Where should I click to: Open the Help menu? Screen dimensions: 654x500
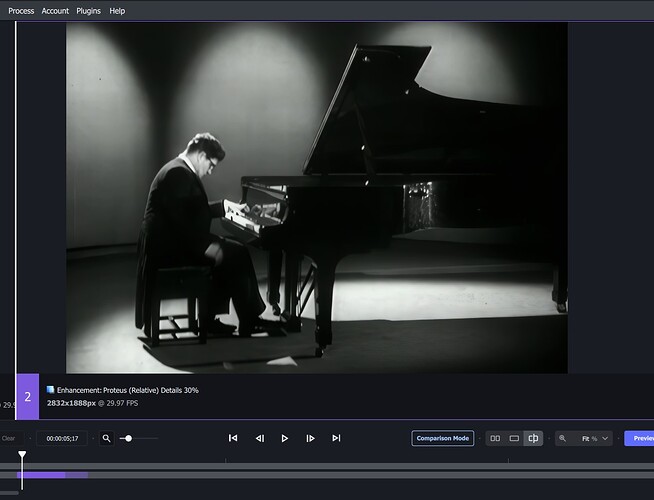117,10
